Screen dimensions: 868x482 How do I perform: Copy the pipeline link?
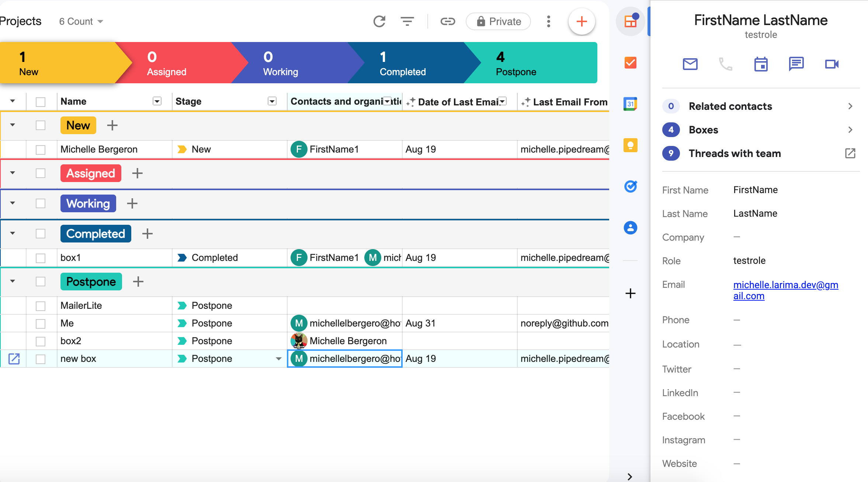(448, 21)
